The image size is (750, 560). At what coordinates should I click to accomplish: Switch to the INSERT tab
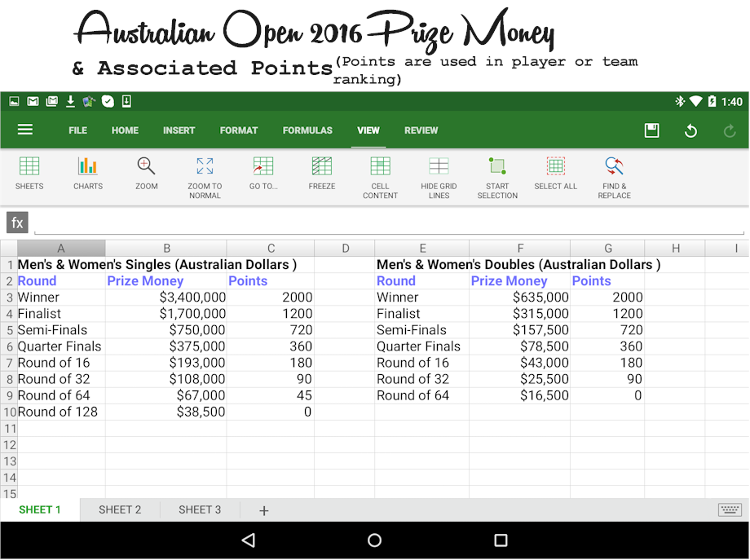pyautogui.click(x=179, y=130)
